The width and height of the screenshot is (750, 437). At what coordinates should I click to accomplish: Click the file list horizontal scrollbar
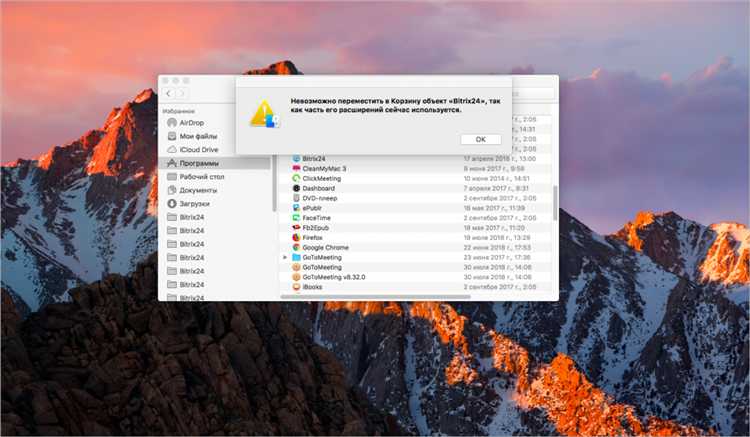tap(375, 297)
